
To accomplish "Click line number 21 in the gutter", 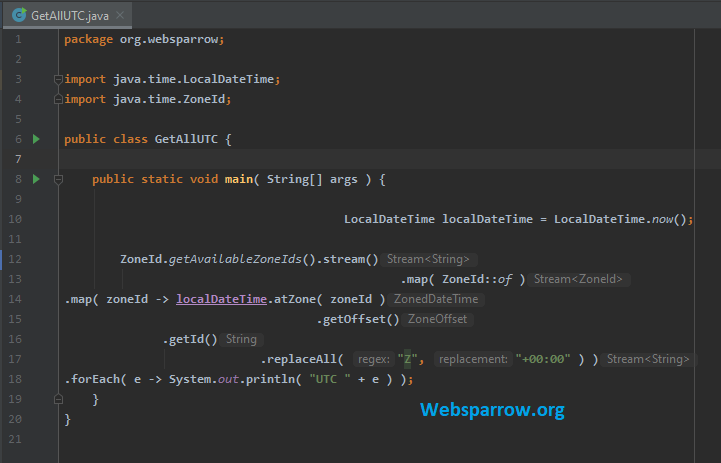I will coord(15,439).
